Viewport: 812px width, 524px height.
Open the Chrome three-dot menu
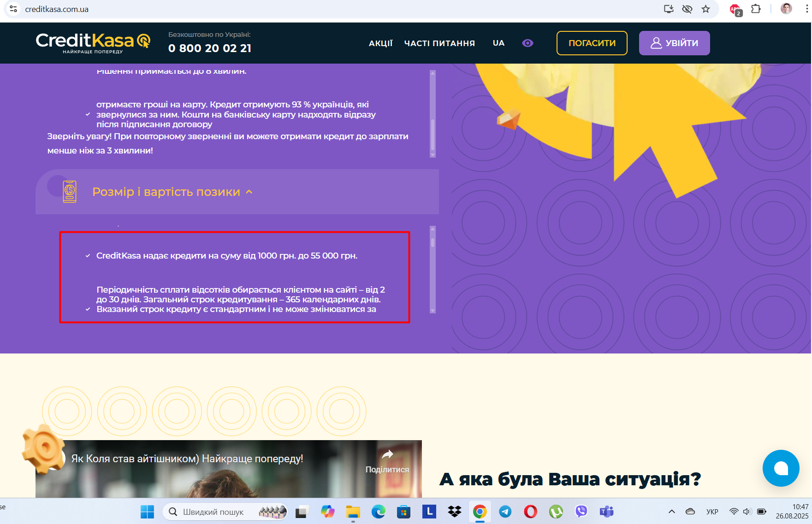pyautogui.click(x=806, y=9)
